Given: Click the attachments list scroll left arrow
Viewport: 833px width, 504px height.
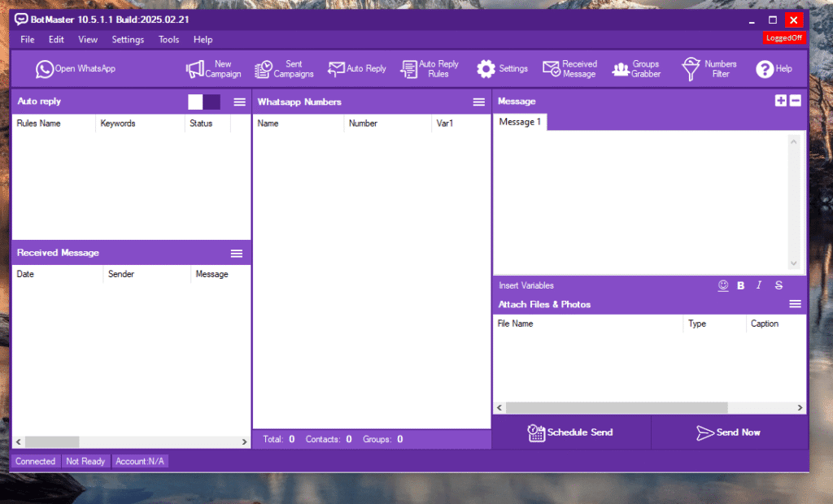Looking at the screenshot, I should pyautogui.click(x=499, y=407).
